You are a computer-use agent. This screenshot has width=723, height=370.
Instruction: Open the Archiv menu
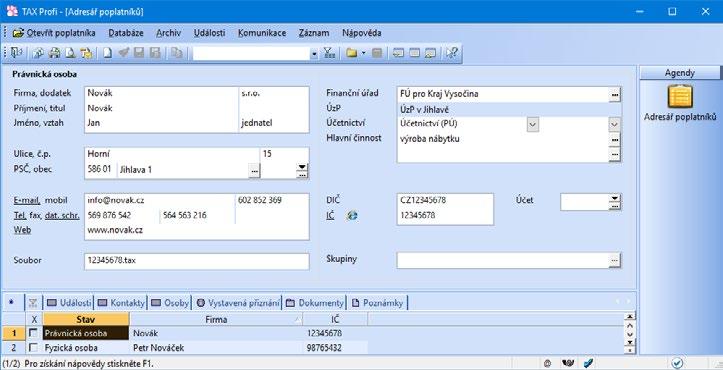point(168,33)
